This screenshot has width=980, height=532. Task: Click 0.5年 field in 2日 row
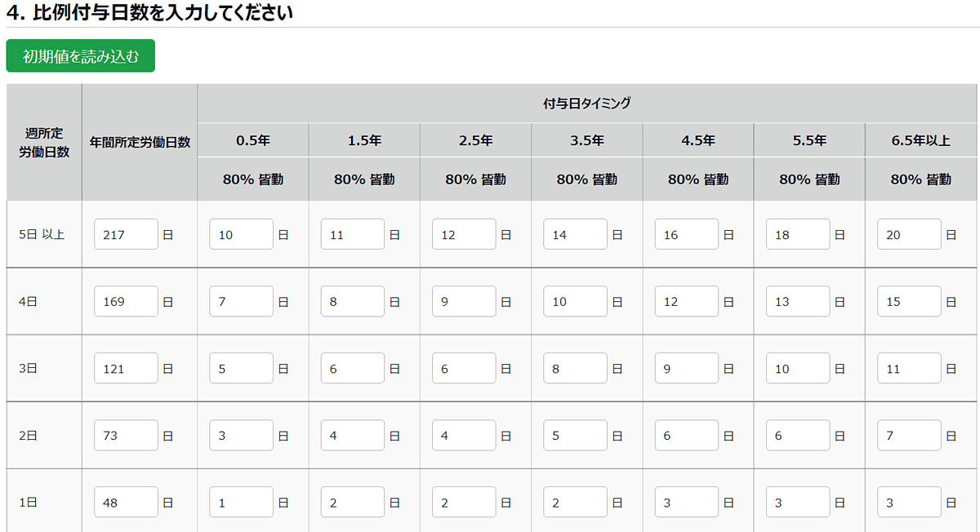(241, 435)
